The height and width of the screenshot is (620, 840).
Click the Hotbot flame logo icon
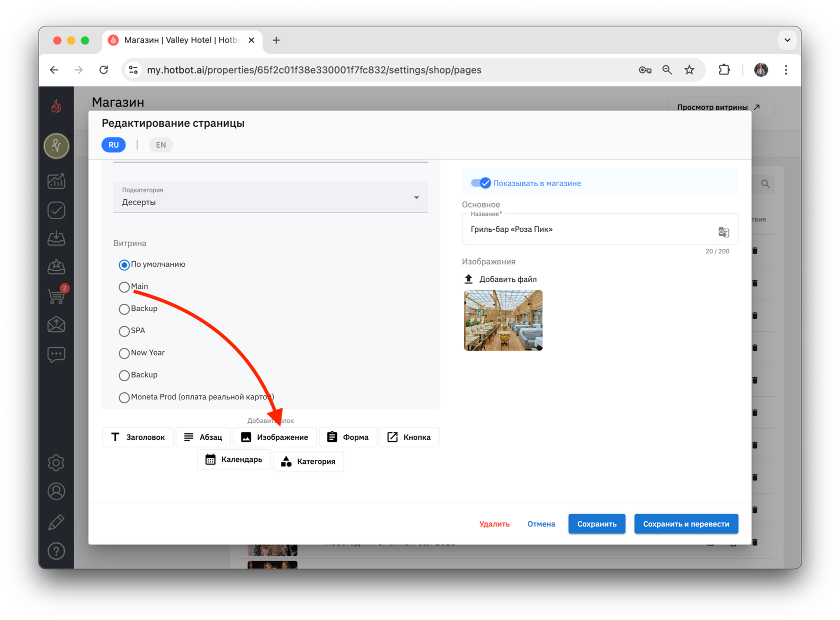(56, 106)
